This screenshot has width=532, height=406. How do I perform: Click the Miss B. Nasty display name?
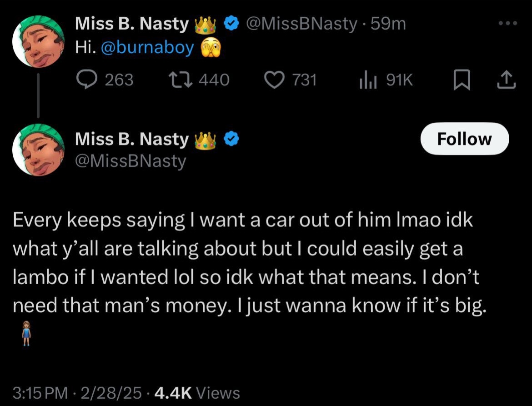132,23
